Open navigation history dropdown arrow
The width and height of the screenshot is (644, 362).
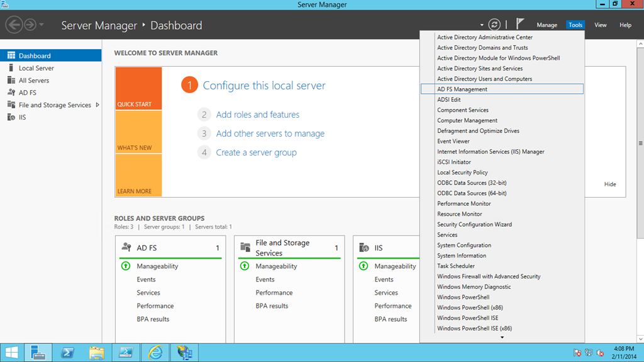(x=42, y=25)
